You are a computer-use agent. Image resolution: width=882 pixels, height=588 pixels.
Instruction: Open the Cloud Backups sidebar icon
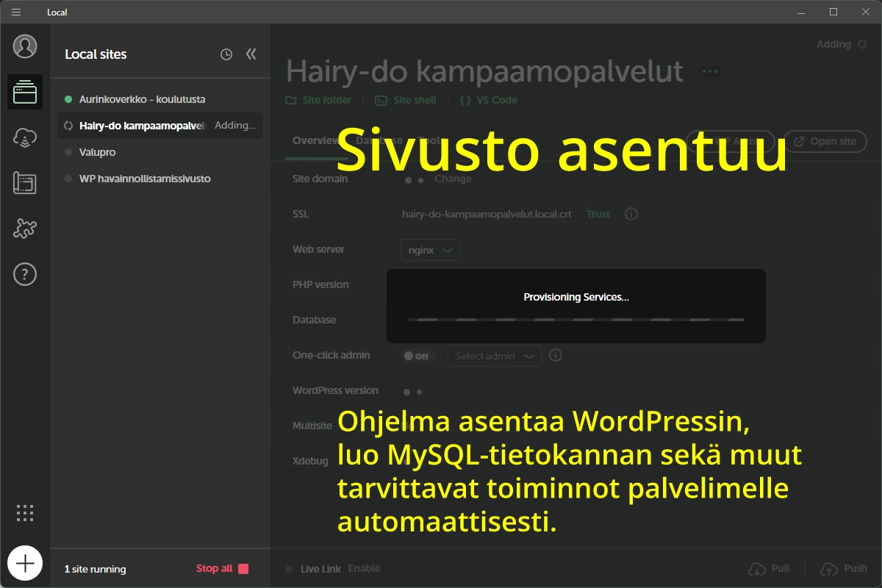click(x=25, y=137)
